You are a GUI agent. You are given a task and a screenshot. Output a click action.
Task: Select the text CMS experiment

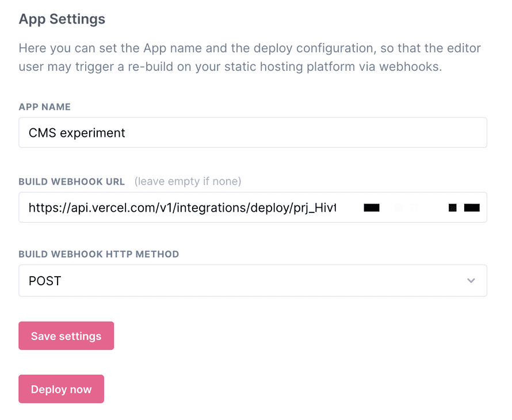tap(77, 132)
